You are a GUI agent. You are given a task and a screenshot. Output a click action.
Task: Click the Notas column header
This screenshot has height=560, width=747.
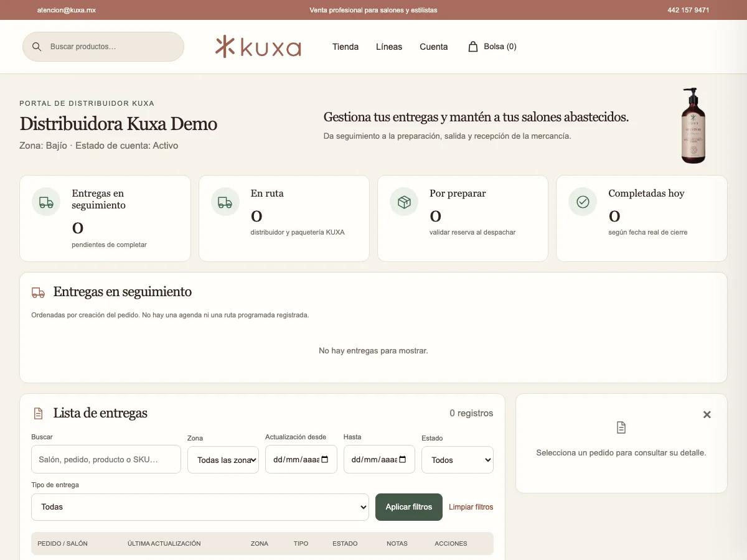(397, 543)
